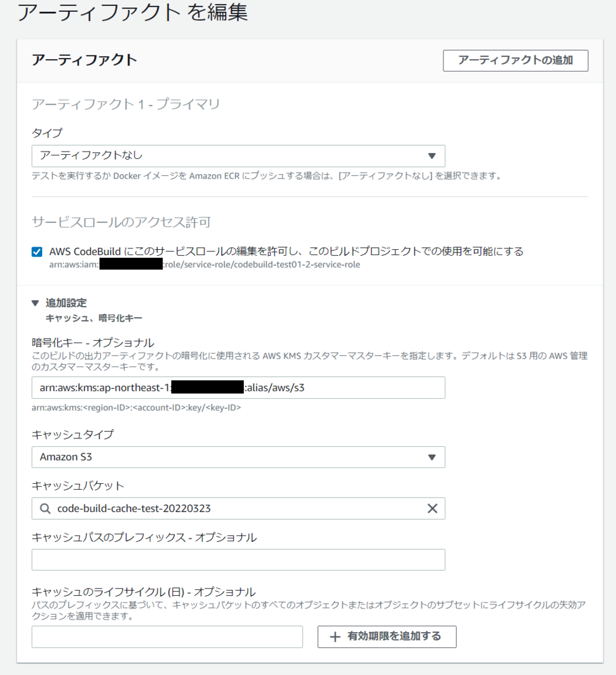Open the アーティファクトなし type dropdown
Viewport: 616px width, 675px height.
[237, 156]
